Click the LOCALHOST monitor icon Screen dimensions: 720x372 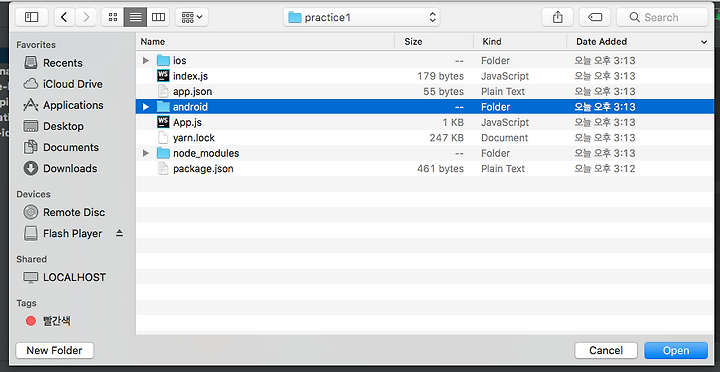[x=31, y=277]
